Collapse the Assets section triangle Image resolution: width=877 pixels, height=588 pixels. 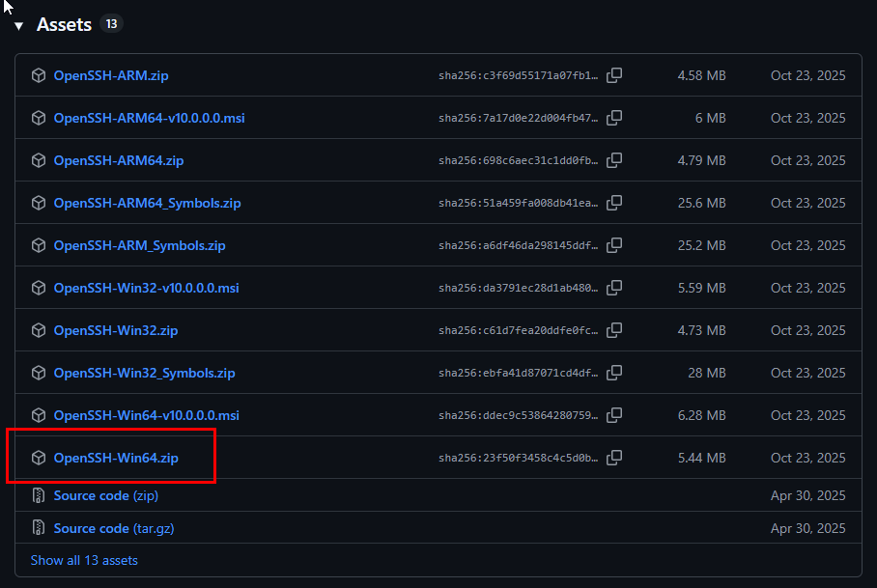19,26
